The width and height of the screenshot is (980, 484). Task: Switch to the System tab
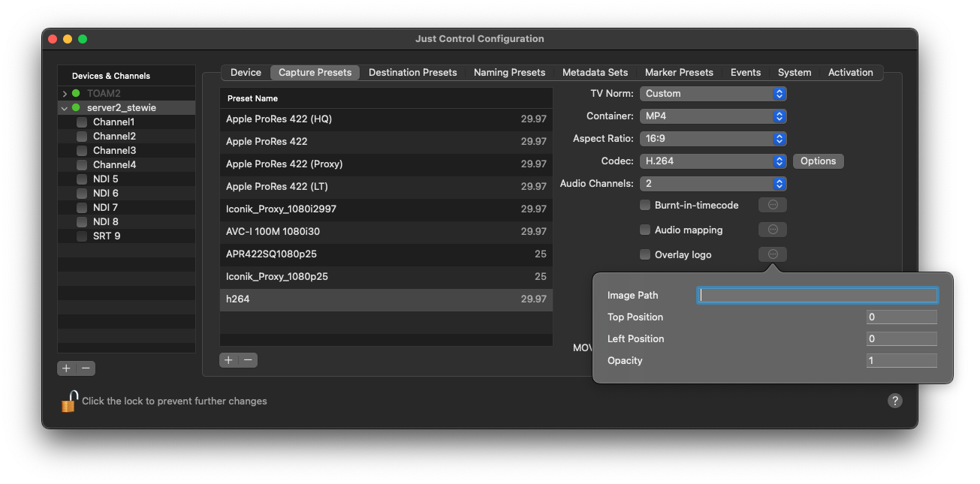795,73
